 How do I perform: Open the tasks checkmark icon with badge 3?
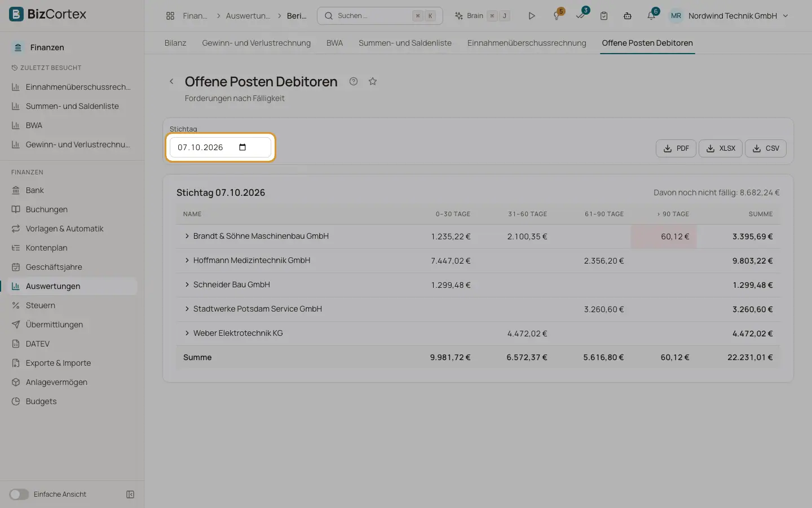[x=581, y=15]
